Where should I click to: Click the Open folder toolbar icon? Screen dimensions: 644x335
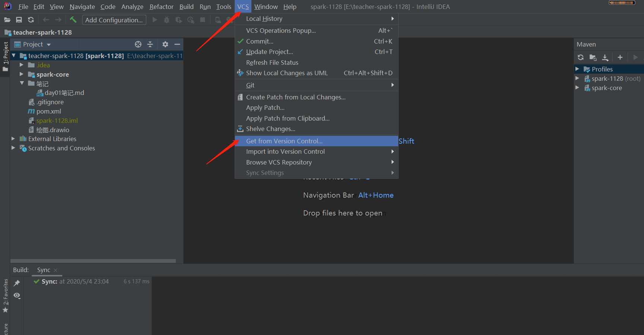click(x=7, y=20)
